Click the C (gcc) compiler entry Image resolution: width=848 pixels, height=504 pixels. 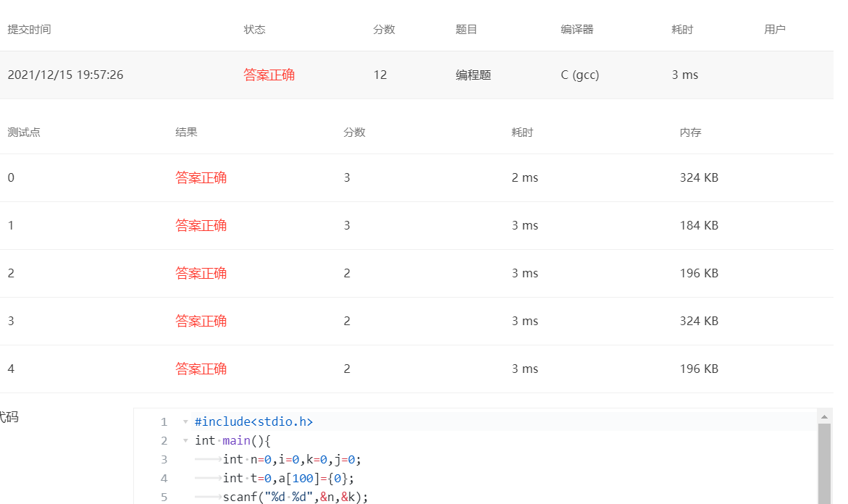(579, 75)
